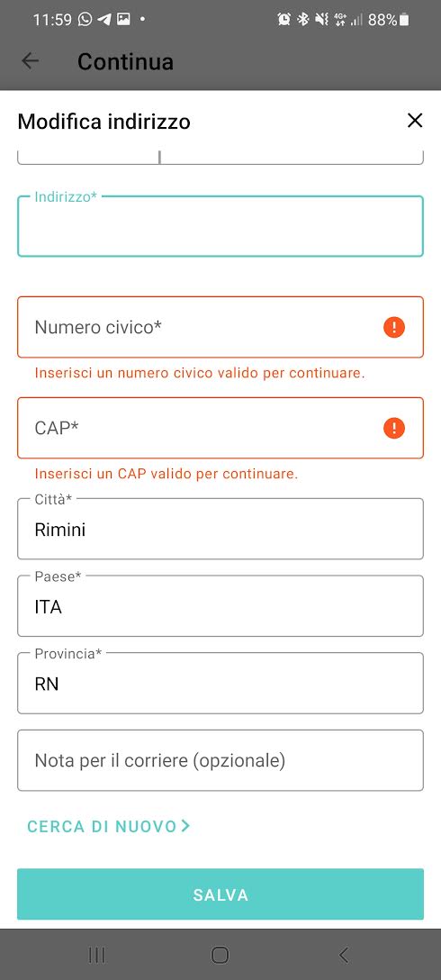Select the Numero civico input field
Screen dimensions: 441x980
(x=220, y=327)
